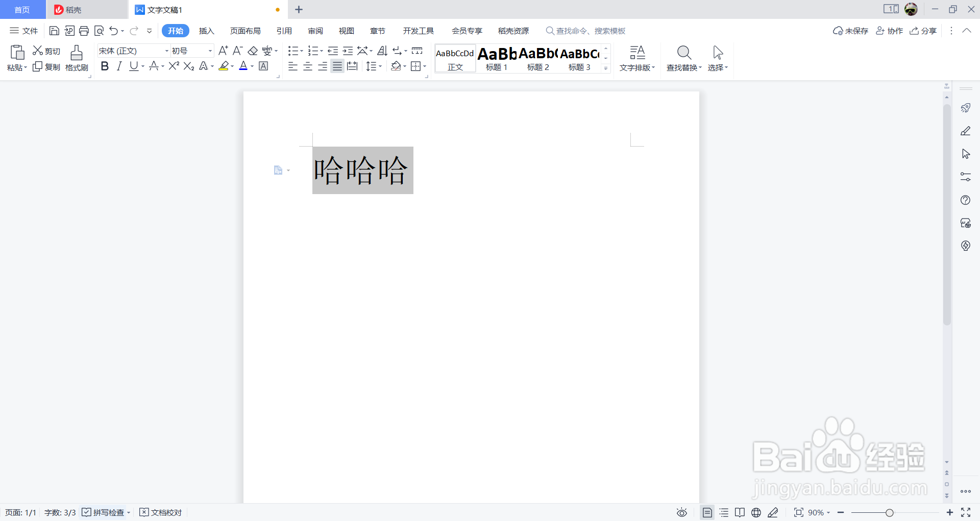The height and width of the screenshot is (521, 980).
Task: Click the rocket icon in right sidebar
Action: (x=966, y=108)
